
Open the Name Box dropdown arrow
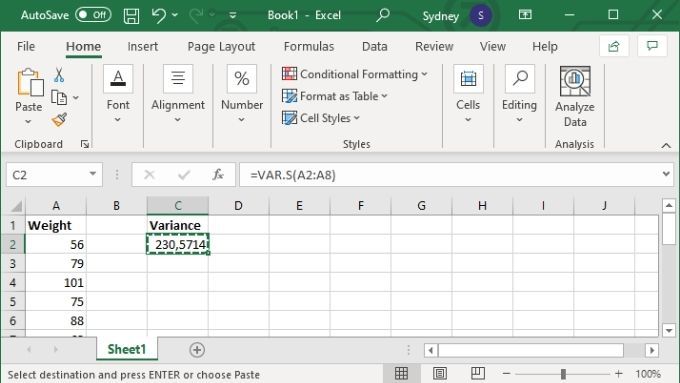pyautogui.click(x=92, y=174)
